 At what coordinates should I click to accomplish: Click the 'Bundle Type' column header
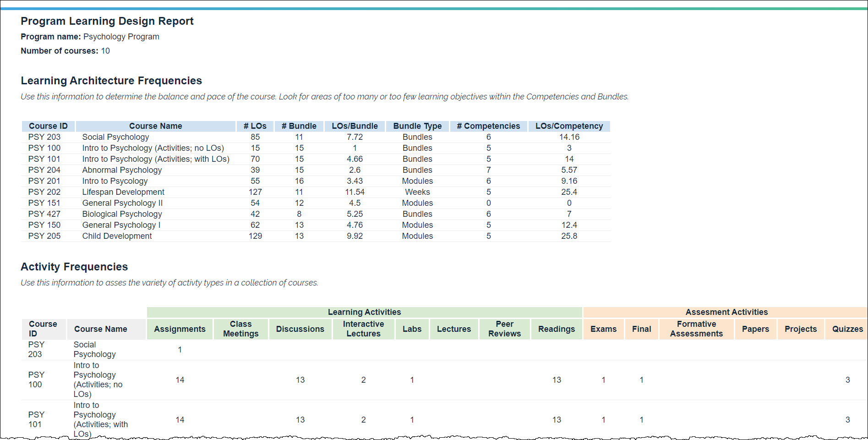pyautogui.click(x=417, y=126)
